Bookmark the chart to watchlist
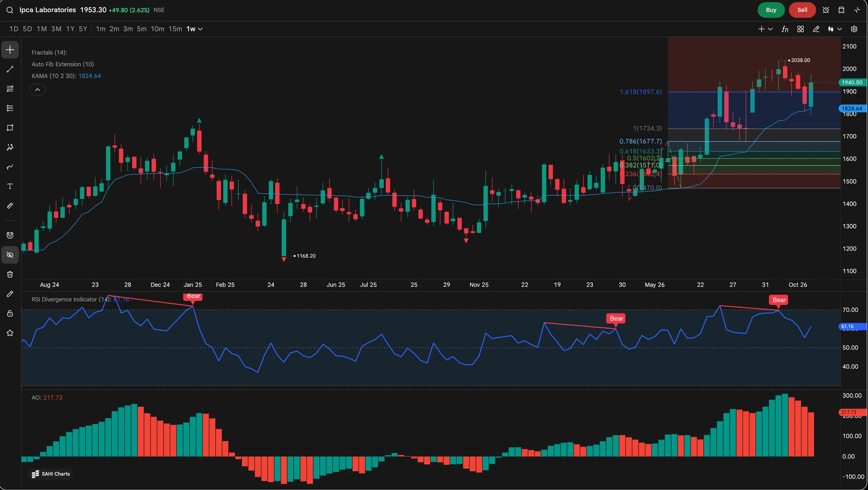 pyautogui.click(x=842, y=10)
